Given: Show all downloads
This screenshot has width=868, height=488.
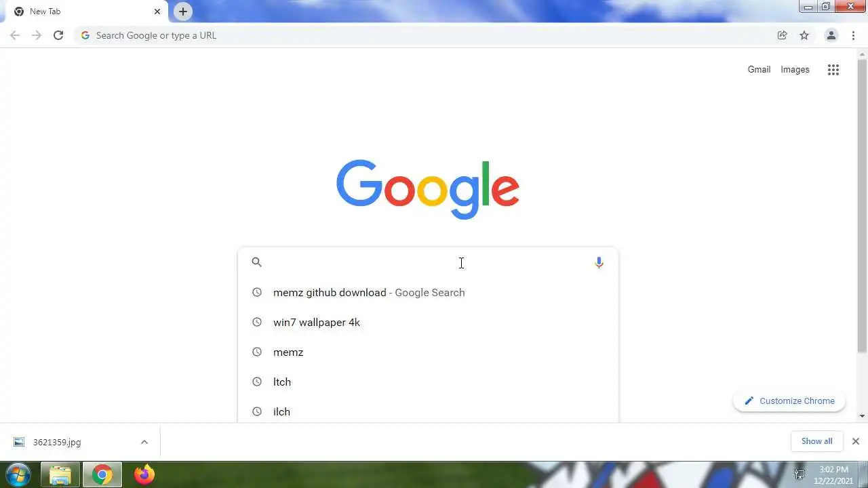Looking at the screenshot, I should (x=816, y=441).
